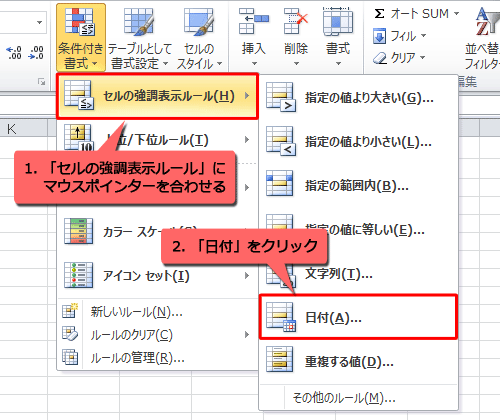
Task: Click the オート SUM sigma icon
Action: 379,14
